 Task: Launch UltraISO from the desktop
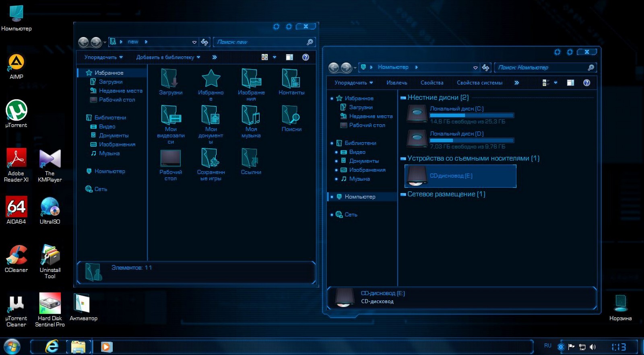pos(50,210)
